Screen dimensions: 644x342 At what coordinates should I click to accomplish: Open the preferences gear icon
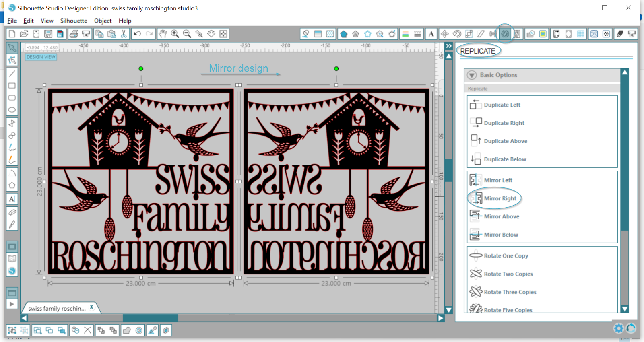click(619, 328)
